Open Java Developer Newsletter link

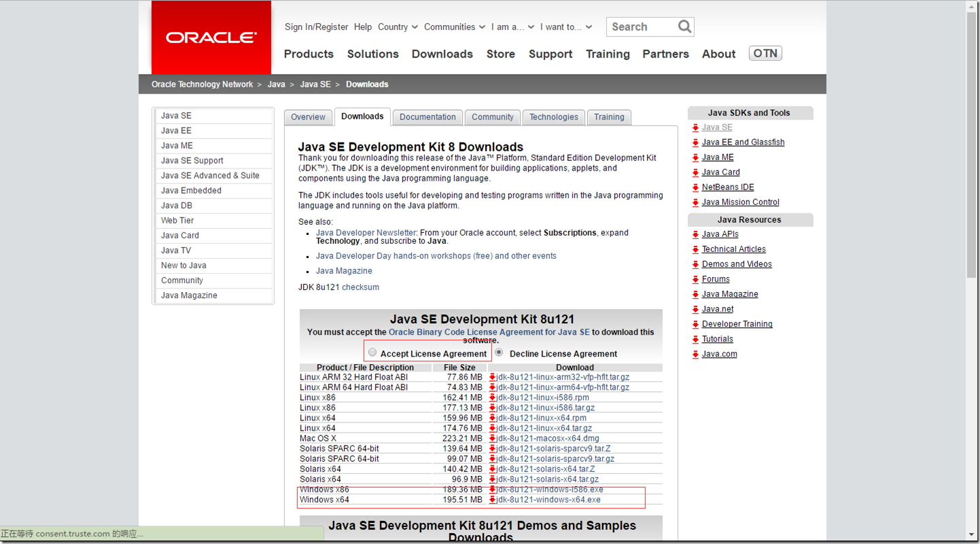(366, 232)
